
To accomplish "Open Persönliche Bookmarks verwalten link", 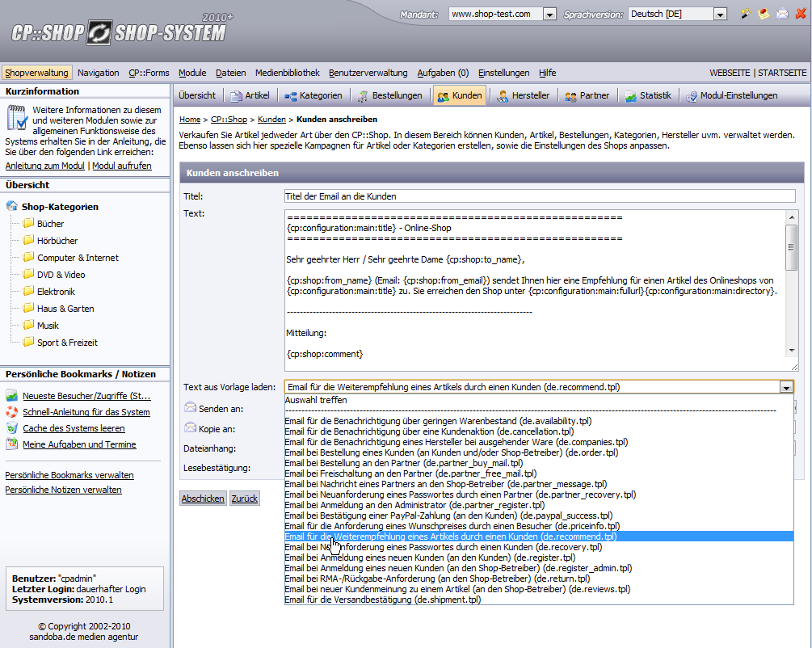I will tap(69, 475).
